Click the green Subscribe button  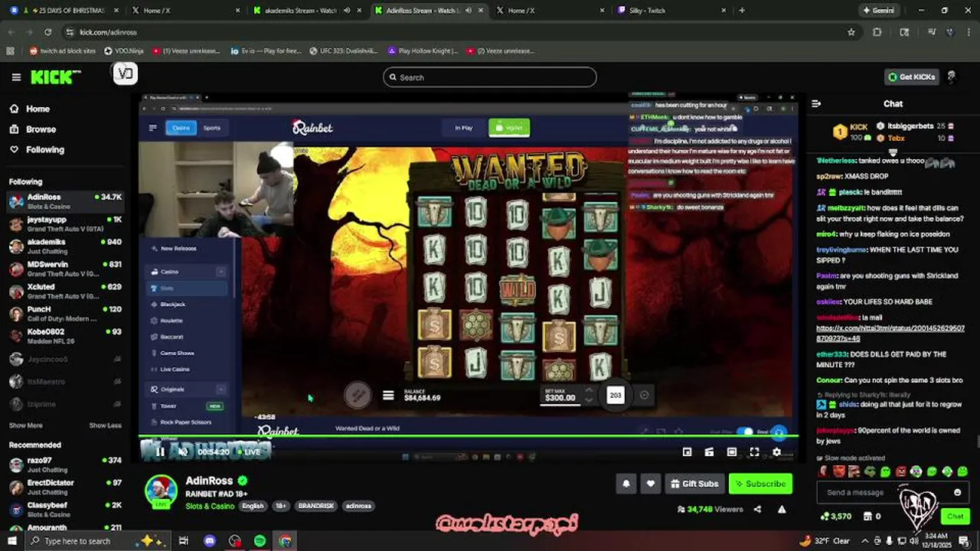click(760, 484)
